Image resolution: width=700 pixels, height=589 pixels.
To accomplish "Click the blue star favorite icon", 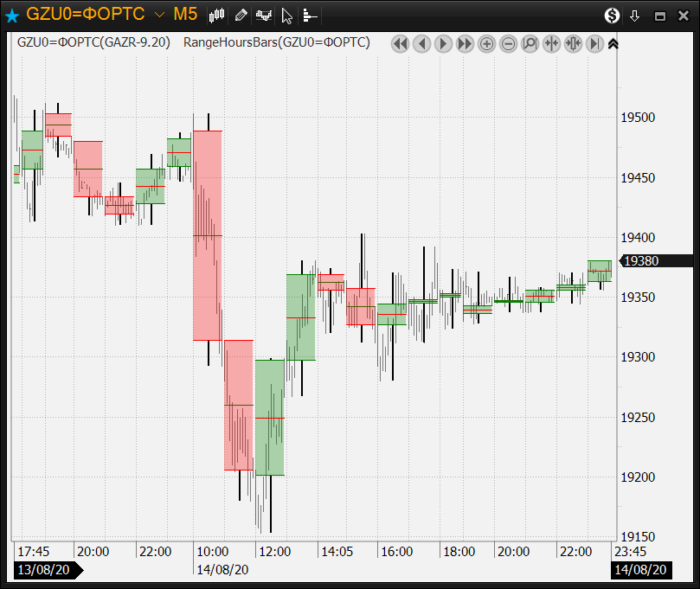I will (12, 16).
